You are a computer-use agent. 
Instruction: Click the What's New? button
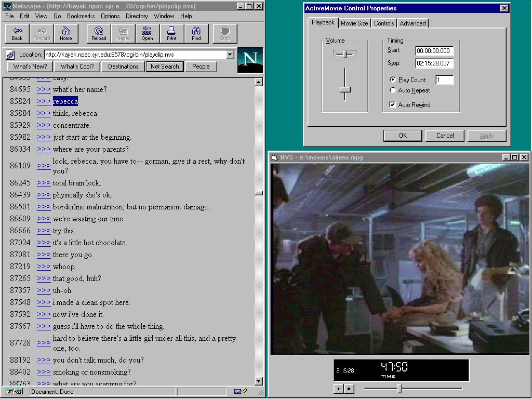(30, 66)
